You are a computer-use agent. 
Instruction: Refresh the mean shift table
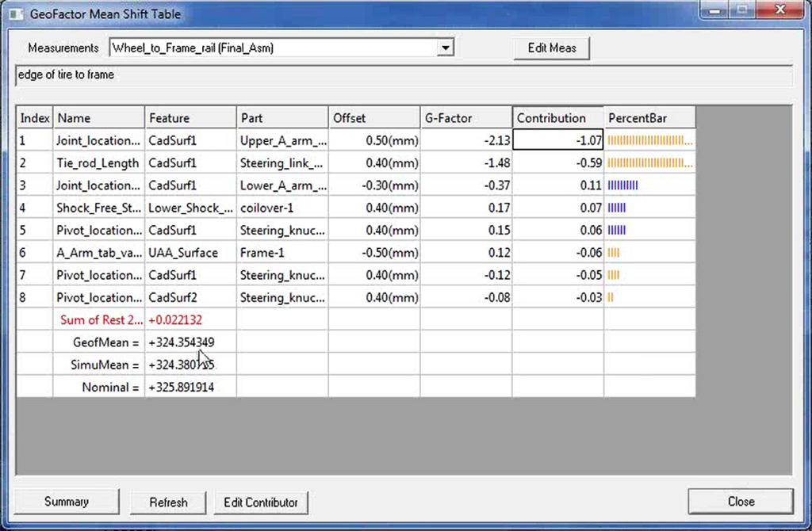click(167, 502)
